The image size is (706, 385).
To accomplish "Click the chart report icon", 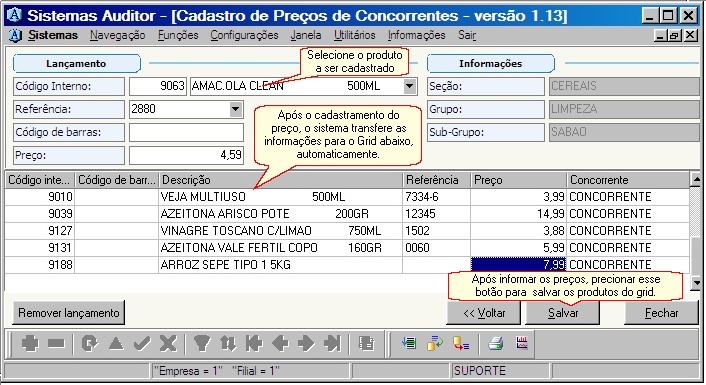I will pos(521,343).
